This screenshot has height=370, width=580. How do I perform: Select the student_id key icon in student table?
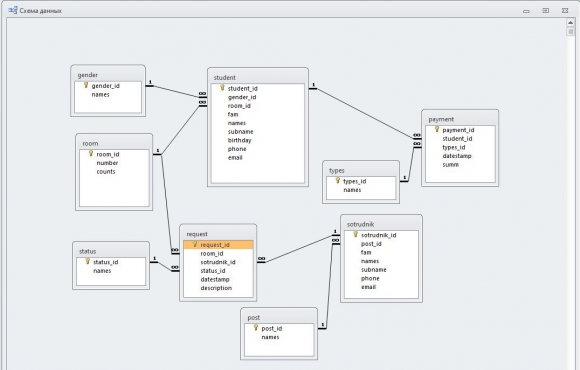tap(222, 88)
